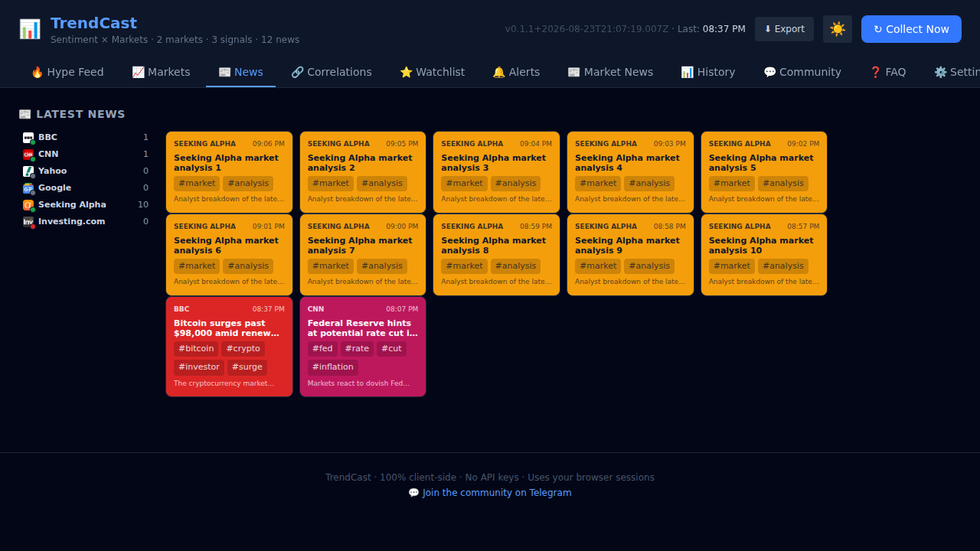980x551 pixels.
Task: Go to the Watchlist tab
Action: [x=432, y=72]
